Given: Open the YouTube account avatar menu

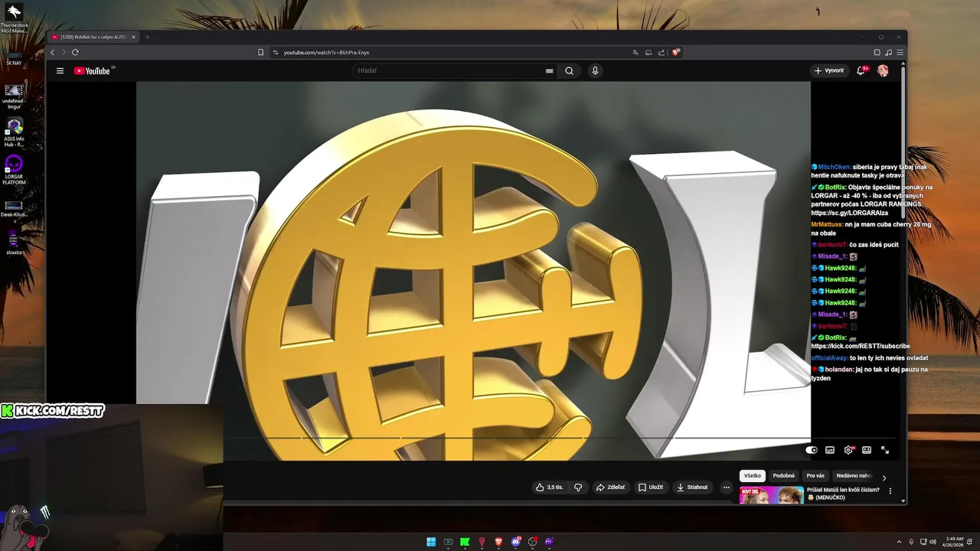Looking at the screenshot, I should pyautogui.click(x=883, y=70).
